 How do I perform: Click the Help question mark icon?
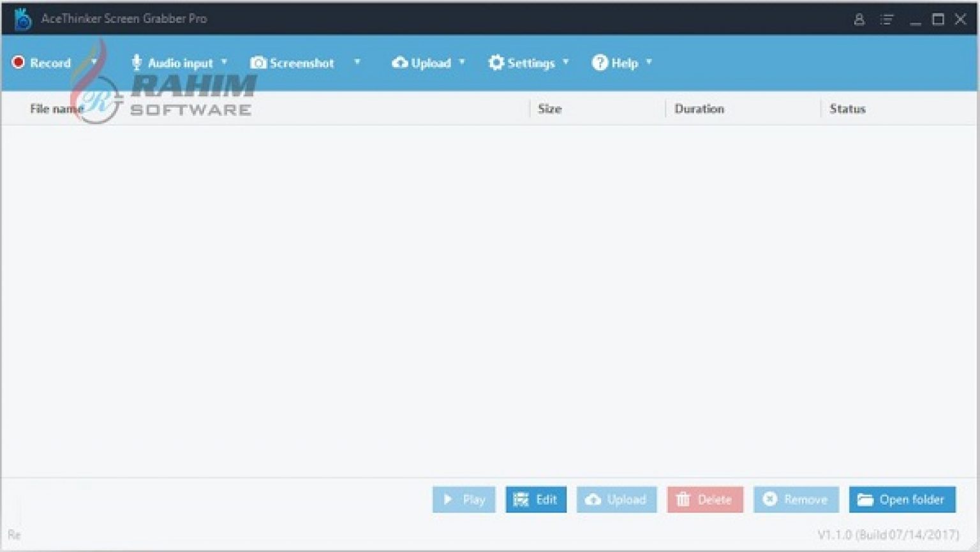[599, 63]
